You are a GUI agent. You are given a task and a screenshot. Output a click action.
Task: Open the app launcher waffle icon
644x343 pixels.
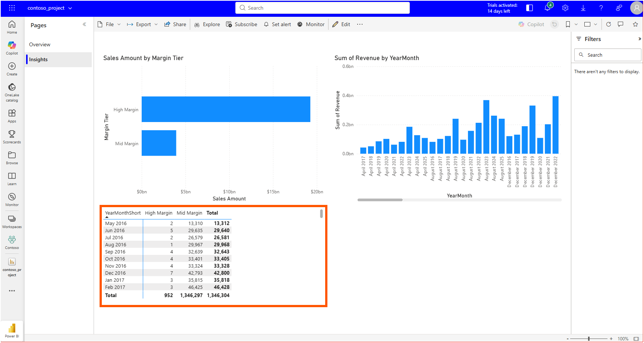click(x=12, y=8)
